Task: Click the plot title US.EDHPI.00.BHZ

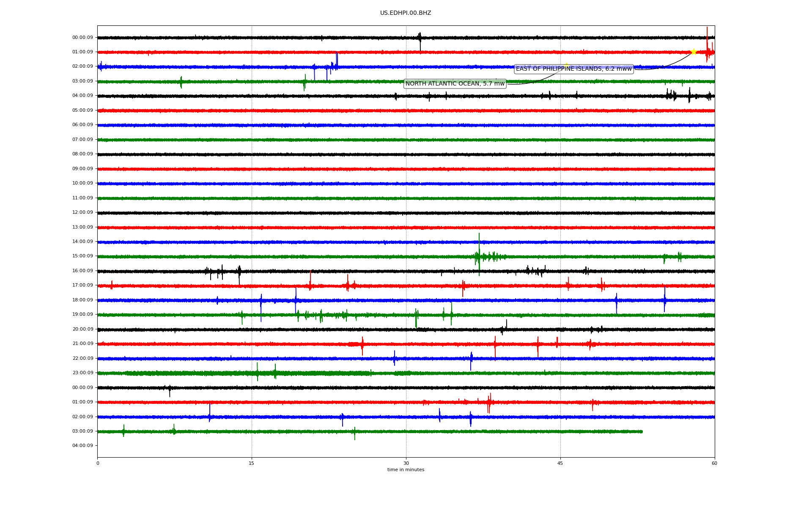Action: pyautogui.click(x=406, y=13)
